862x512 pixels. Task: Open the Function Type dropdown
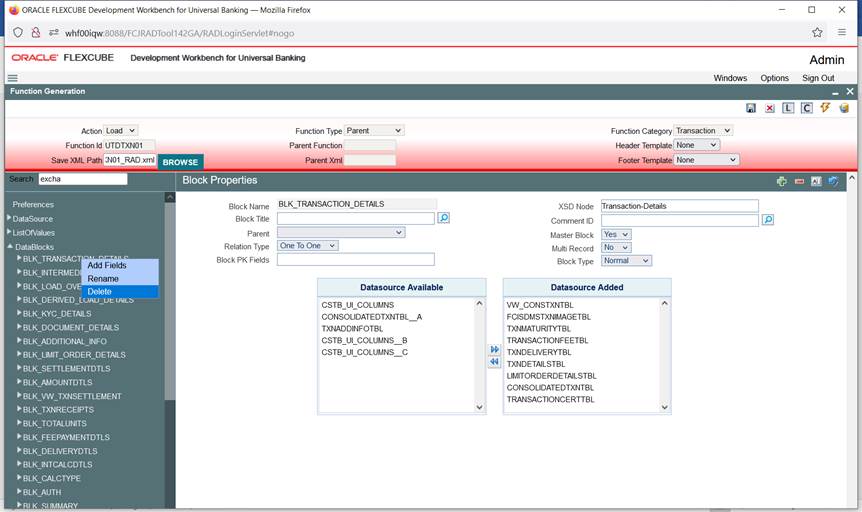[374, 130]
